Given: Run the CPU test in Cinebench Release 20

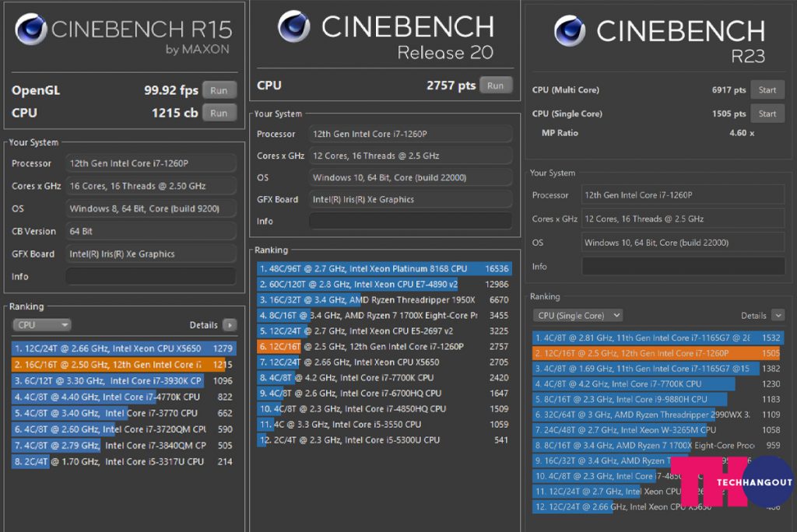Looking at the screenshot, I should coord(495,86).
